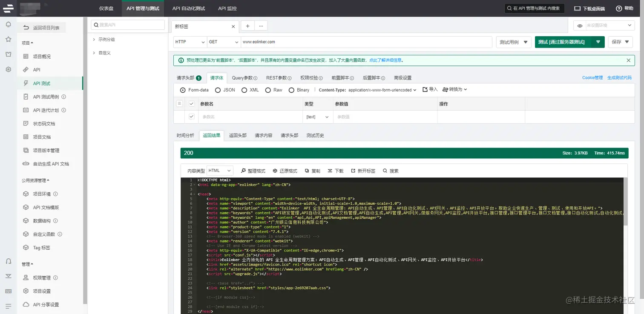Open the GET method dropdown
Image resolution: width=644 pixels, height=314 pixels.
223,42
